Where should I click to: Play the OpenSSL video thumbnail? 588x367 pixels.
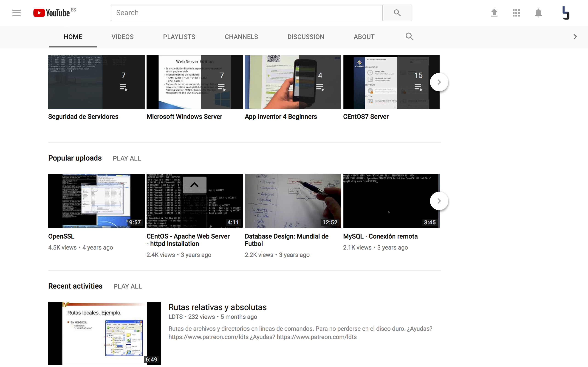pyautogui.click(x=96, y=201)
